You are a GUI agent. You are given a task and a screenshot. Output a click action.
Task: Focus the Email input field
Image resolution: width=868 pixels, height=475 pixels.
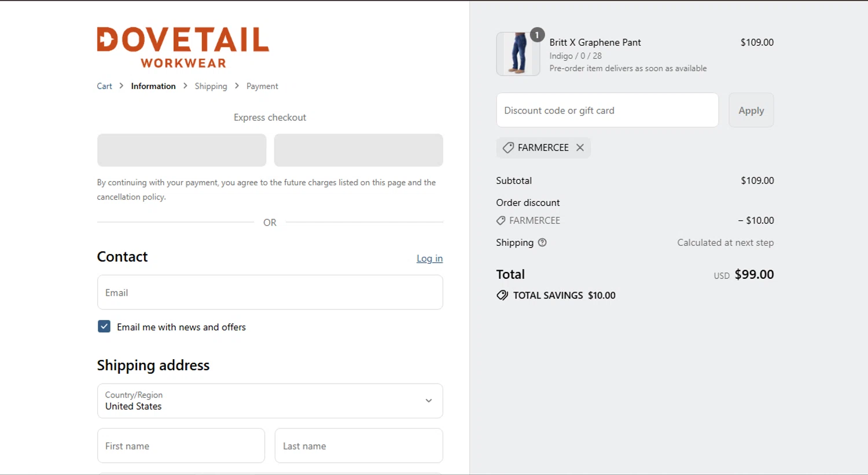pos(270,292)
